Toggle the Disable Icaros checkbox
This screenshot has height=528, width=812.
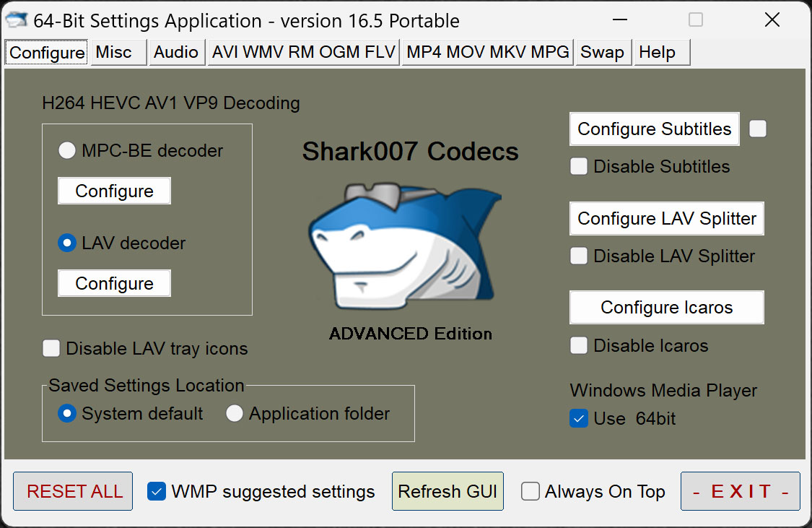579,346
